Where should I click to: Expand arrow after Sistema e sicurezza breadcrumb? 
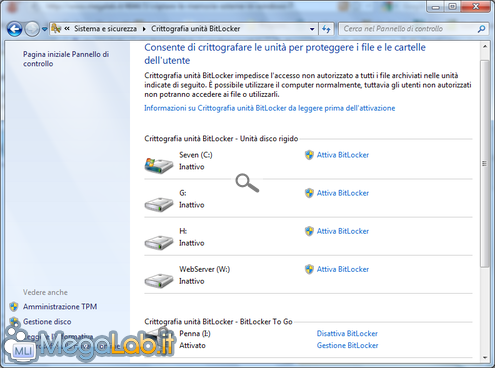coord(144,29)
